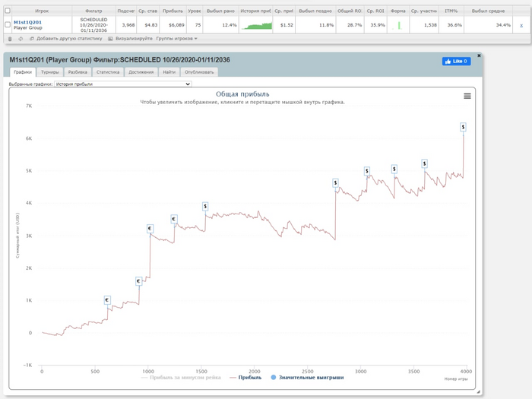
Task: Sort by the Выбыл рано column header
Action: 220,11
